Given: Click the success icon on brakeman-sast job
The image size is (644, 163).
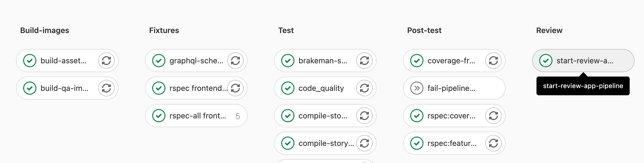Looking at the screenshot, I should pos(288,61).
